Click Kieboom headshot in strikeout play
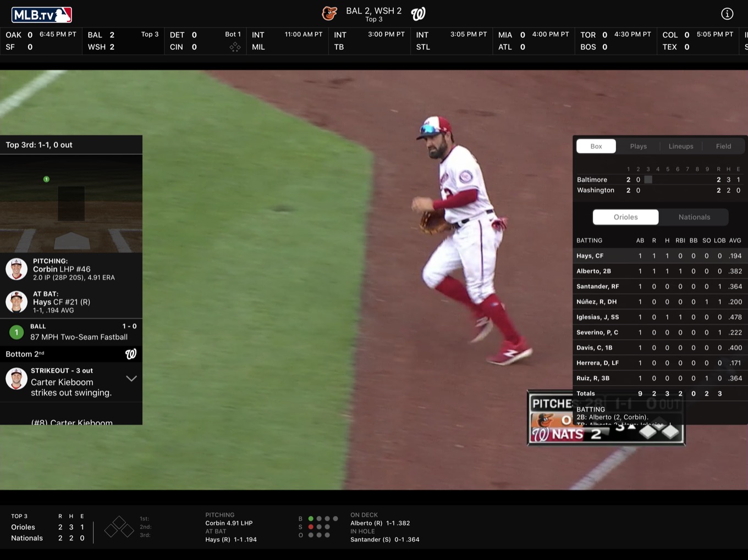748x560 pixels. coord(16,379)
